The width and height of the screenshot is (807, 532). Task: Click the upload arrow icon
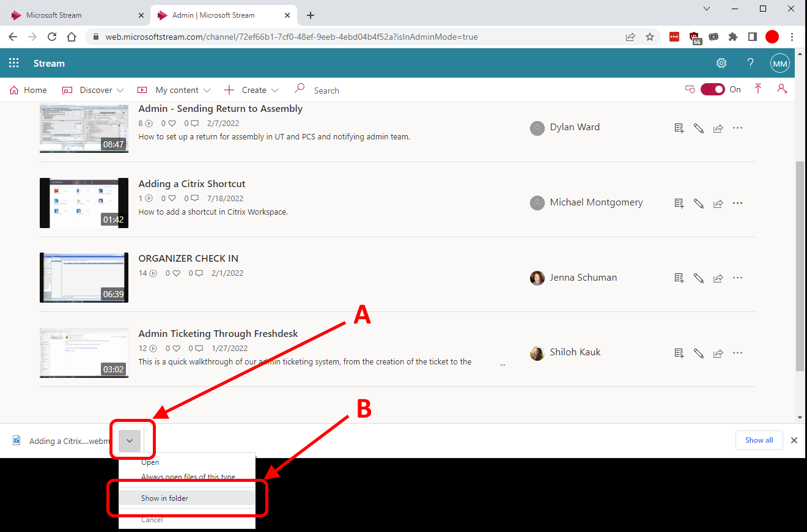coord(758,89)
